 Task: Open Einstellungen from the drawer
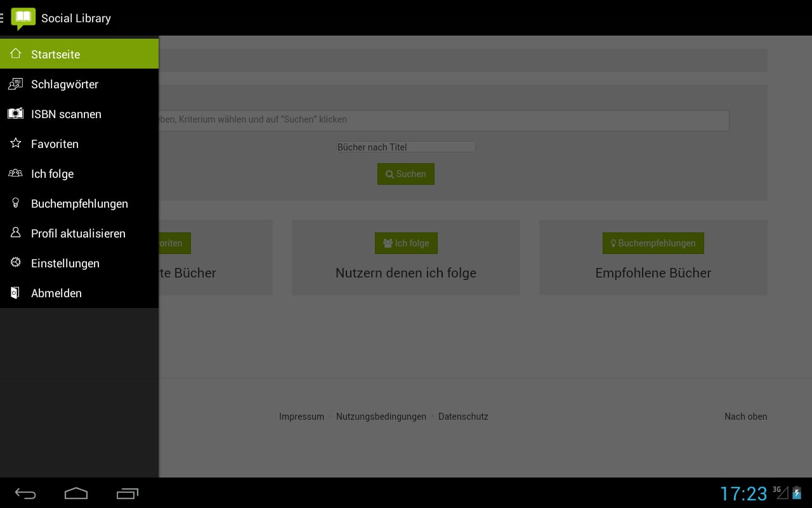pyautogui.click(x=79, y=263)
